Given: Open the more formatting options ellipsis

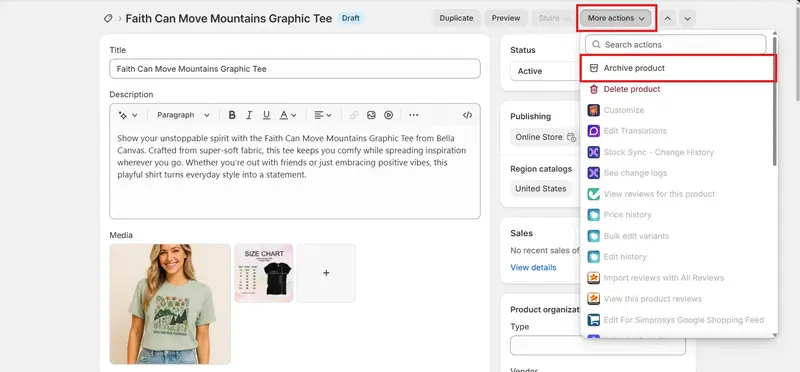Looking at the screenshot, I should point(414,115).
